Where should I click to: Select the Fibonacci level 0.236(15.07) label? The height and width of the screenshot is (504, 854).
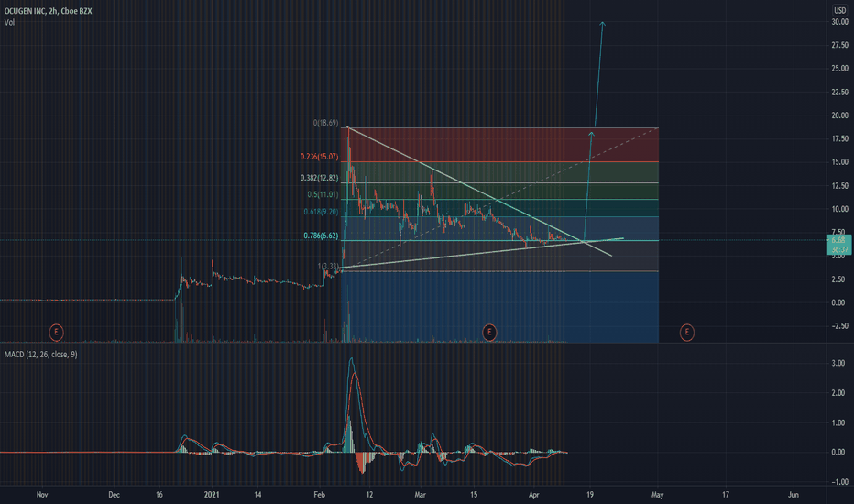click(319, 157)
